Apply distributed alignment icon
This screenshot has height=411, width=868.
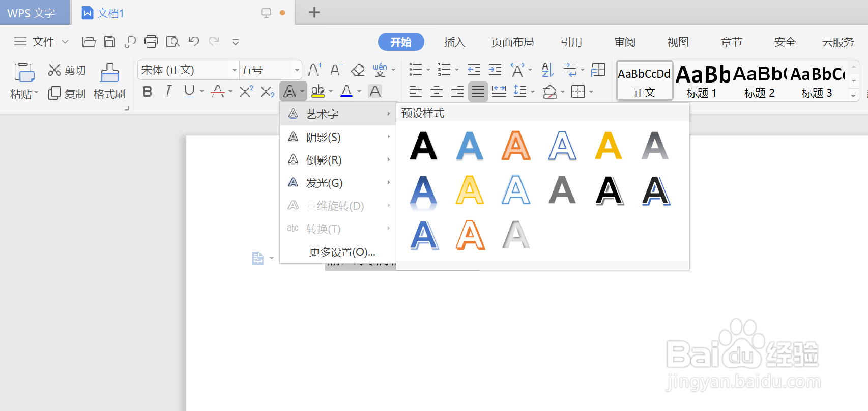pyautogui.click(x=499, y=92)
